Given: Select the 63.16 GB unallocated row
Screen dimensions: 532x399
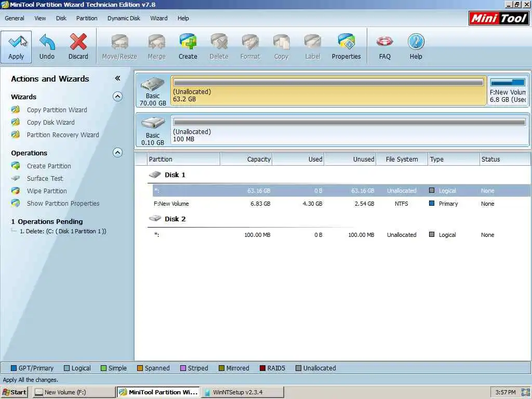Looking at the screenshot, I should tap(341, 191).
